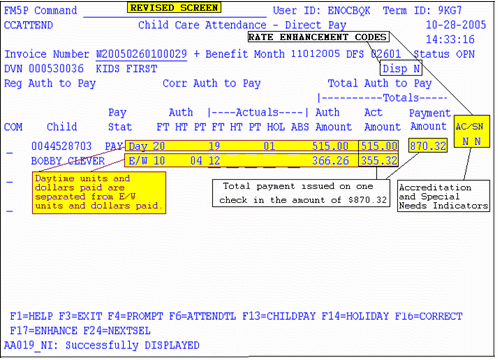Image resolution: width=498 pixels, height=360 pixels.
Task: Click the AC/SN N N indicators box
Action: tap(472, 131)
